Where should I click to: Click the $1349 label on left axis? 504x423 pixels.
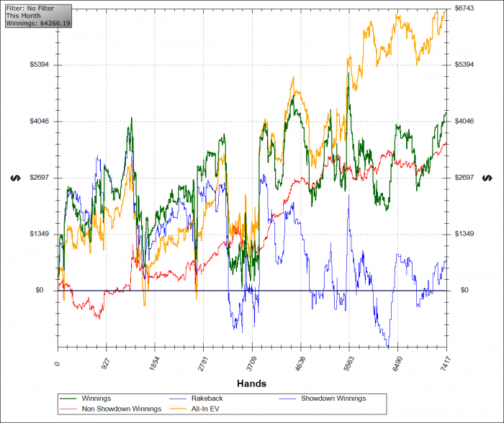click(x=39, y=234)
